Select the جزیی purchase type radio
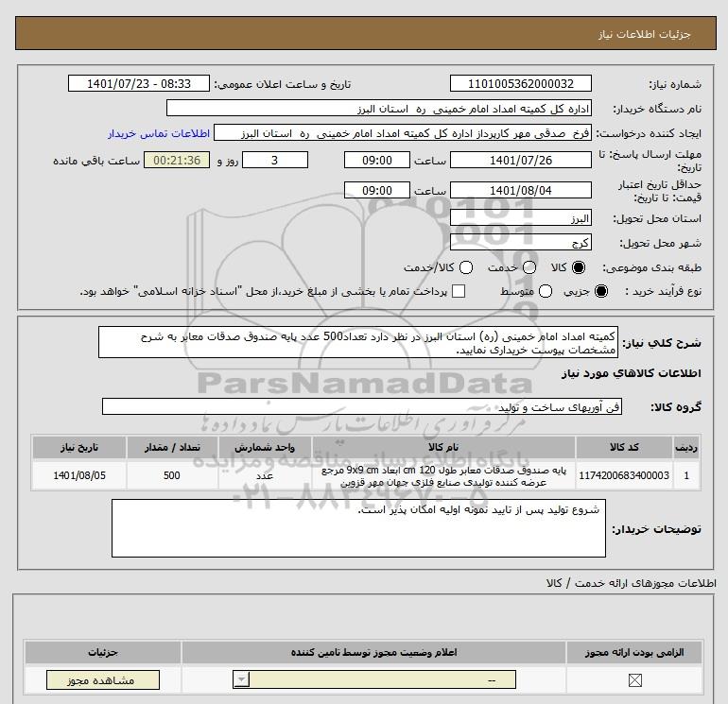Image resolution: width=728 pixels, height=704 pixels. (x=600, y=291)
